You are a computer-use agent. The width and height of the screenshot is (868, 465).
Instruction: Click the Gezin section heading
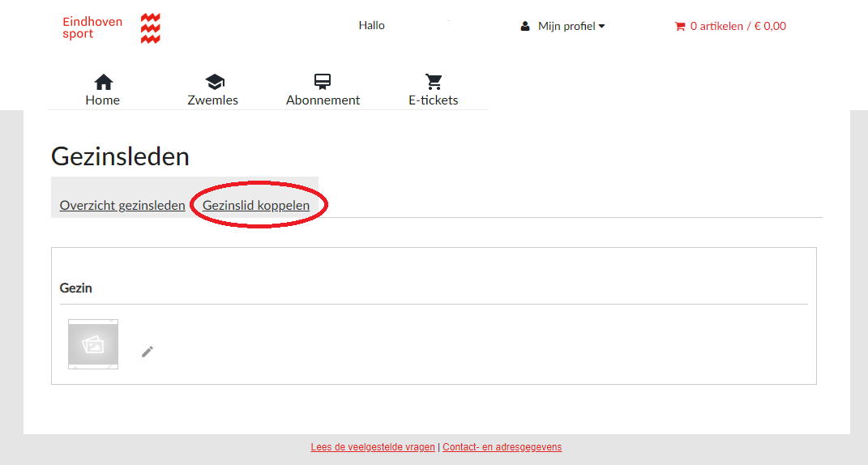point(76,288)
